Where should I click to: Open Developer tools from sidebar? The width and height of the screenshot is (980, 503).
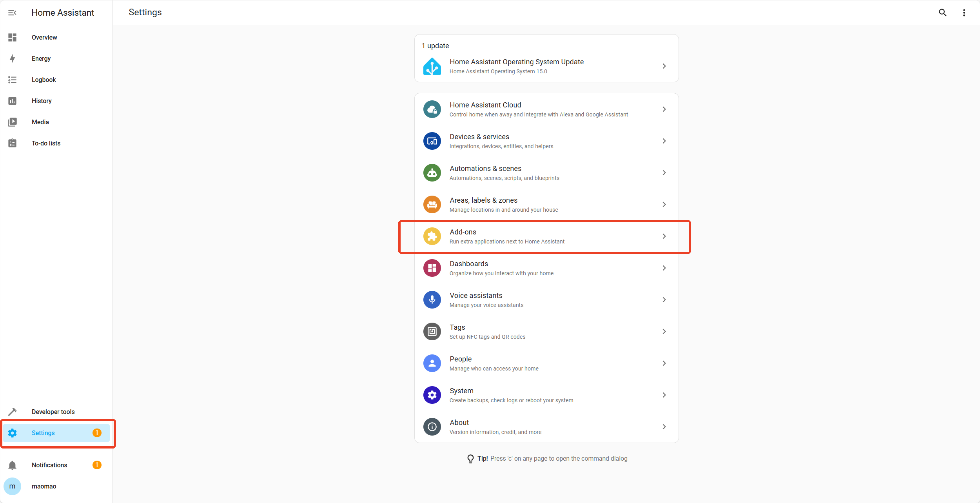pyautogui.click(x=53, y=412)
